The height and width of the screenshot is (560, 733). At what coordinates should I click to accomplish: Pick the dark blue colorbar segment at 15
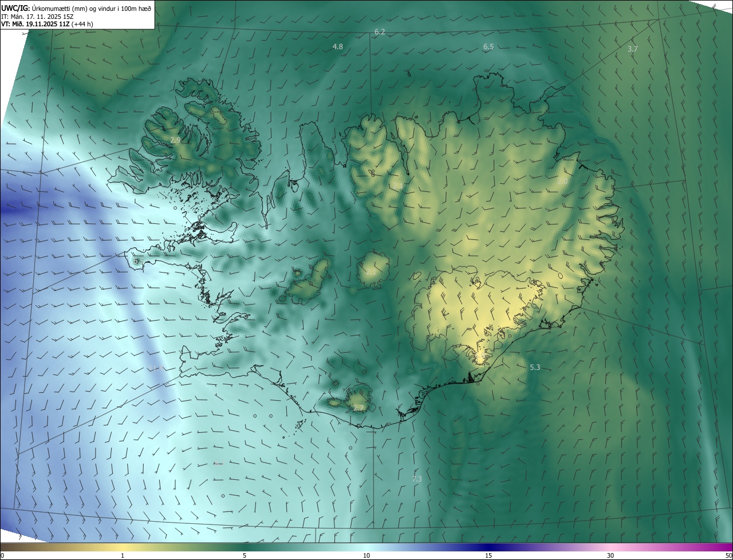pos(488,547)
